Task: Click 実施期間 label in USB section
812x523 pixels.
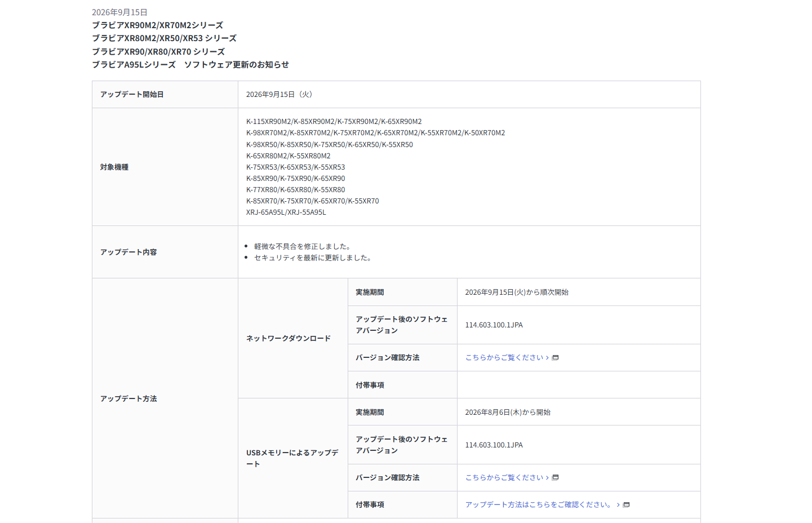Action: click(x=370, y=413)
